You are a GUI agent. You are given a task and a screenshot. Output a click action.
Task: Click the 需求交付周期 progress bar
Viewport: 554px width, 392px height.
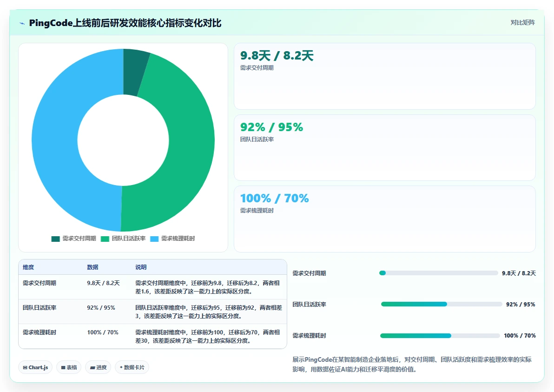pos(438,273)
